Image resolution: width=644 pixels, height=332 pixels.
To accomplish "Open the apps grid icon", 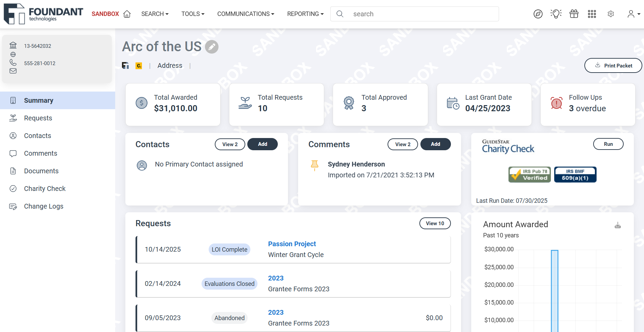I will (x=592, y=14).
